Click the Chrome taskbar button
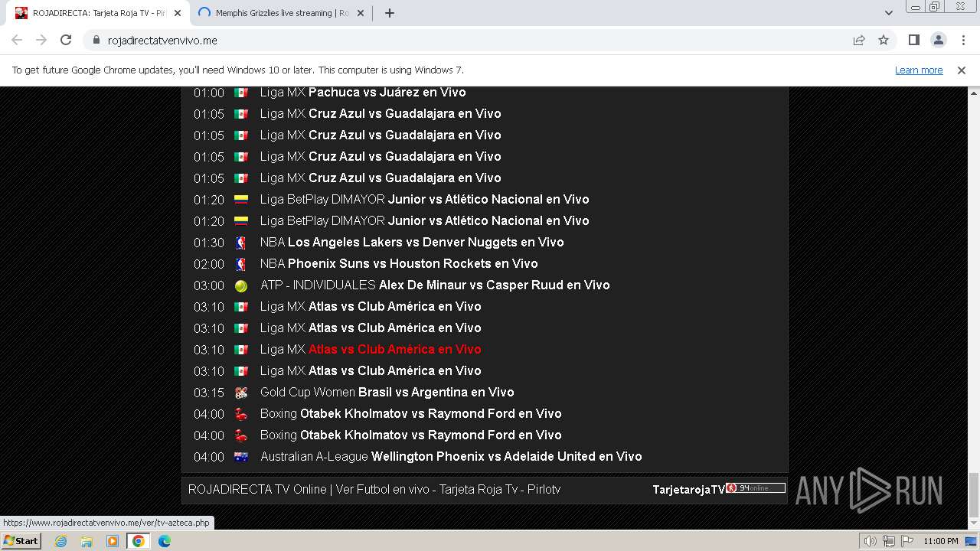 (x=139, y=541)
